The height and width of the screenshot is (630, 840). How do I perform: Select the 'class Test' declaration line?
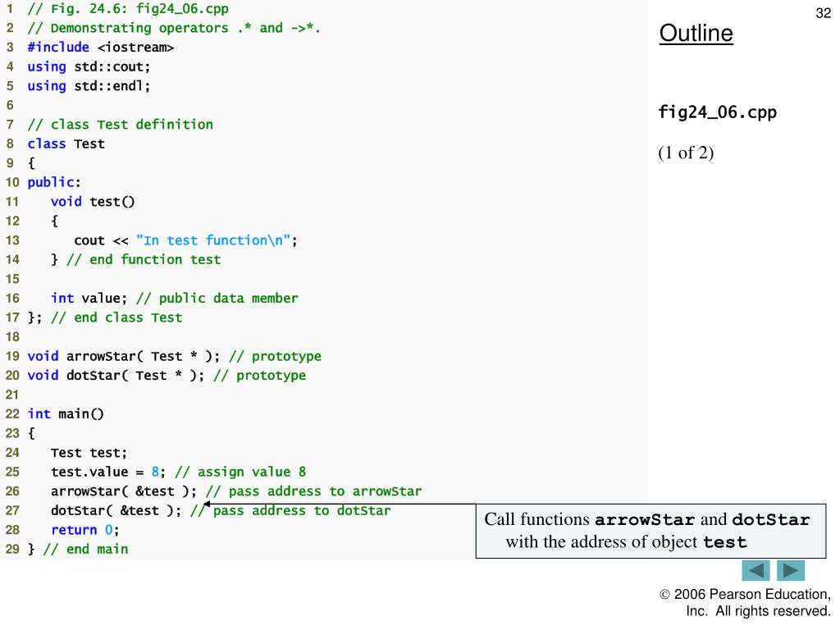tap(66, 144)
